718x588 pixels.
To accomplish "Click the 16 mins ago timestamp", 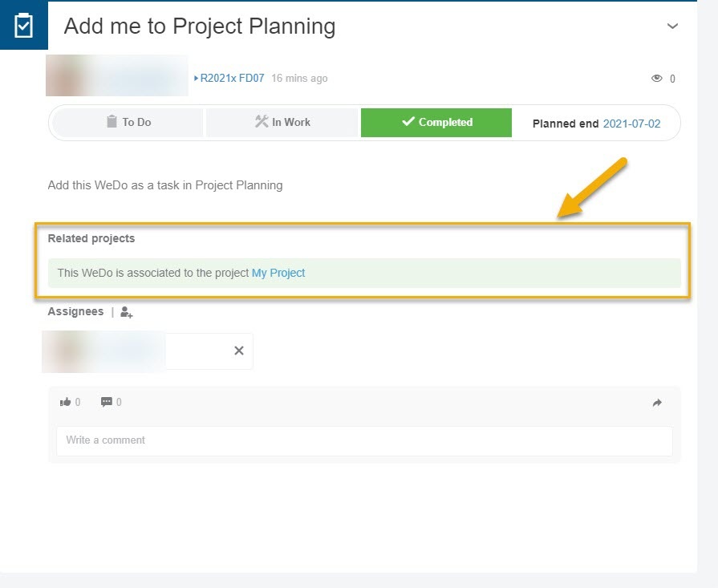I will [x=299, y=79].
